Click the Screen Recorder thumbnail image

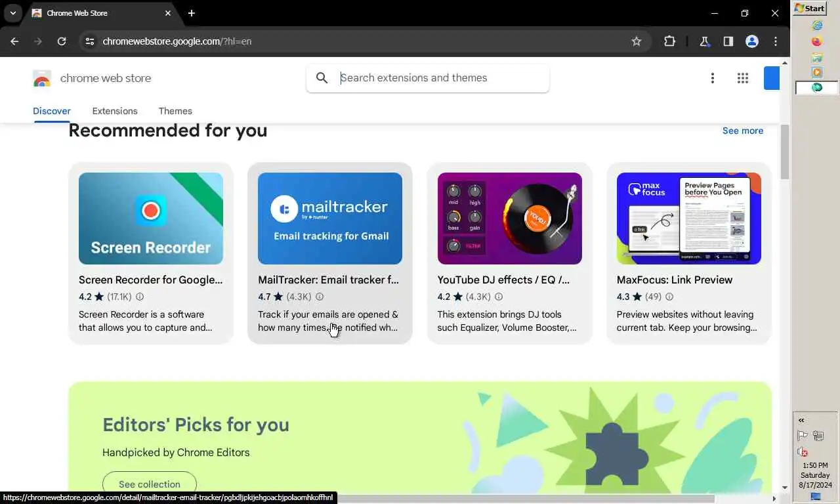151,219
